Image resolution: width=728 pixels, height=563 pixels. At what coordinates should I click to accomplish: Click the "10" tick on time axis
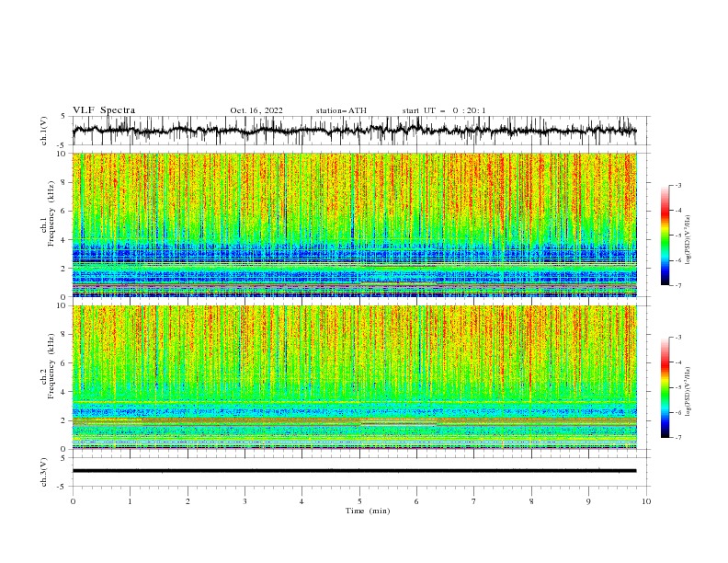point(646,501)
